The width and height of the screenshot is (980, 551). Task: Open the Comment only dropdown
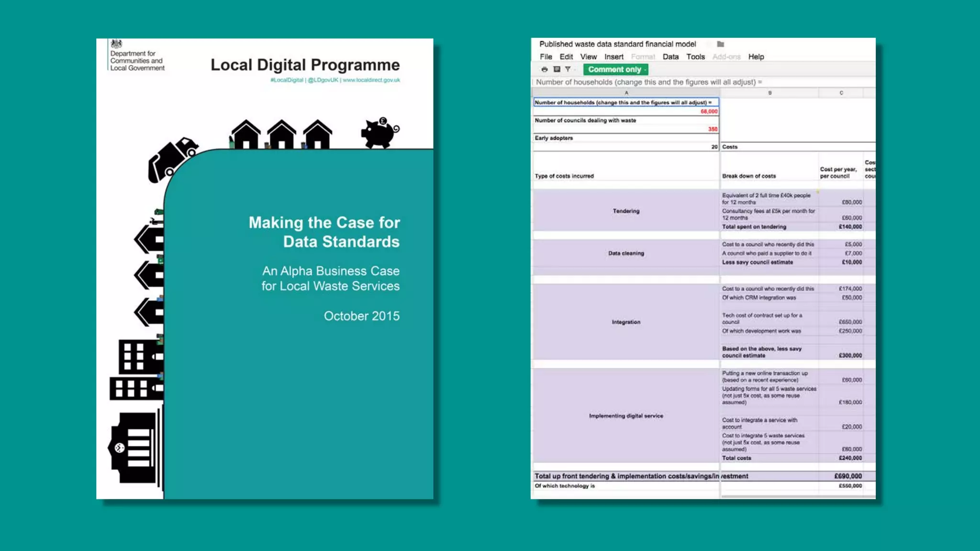(x=615, y=69)
